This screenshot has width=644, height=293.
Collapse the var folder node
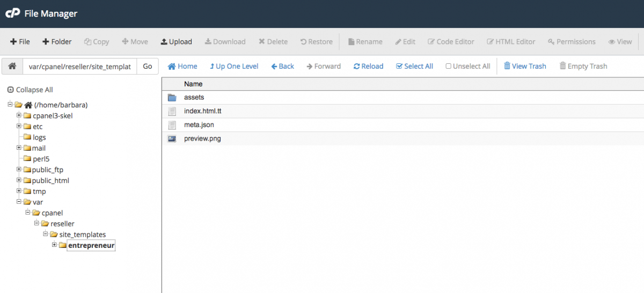click(19, 202)
